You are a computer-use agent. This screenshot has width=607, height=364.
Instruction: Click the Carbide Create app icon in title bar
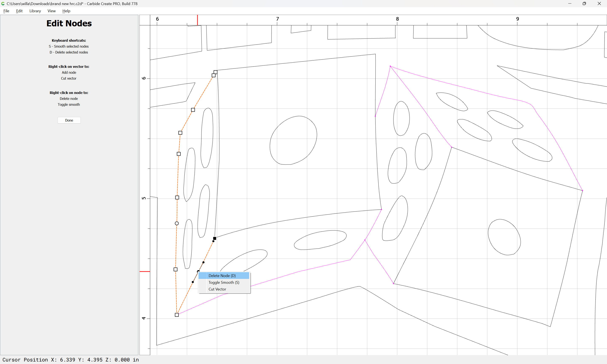click(3, 4)
